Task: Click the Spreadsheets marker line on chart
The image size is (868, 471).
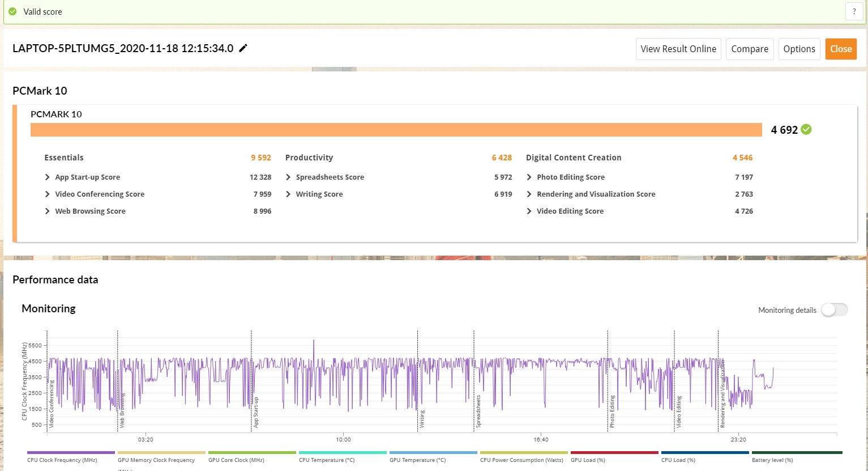Action: tap(474, 380)
